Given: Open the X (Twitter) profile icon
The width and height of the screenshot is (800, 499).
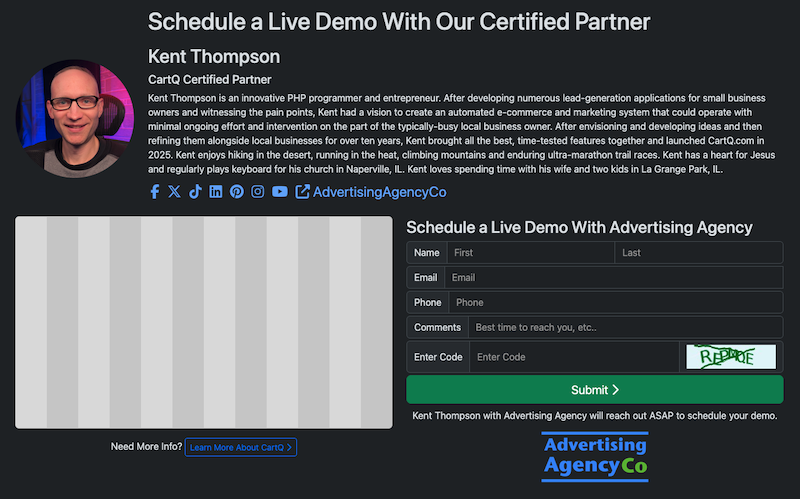Looking at the screenshot, I should coord(174,192).
